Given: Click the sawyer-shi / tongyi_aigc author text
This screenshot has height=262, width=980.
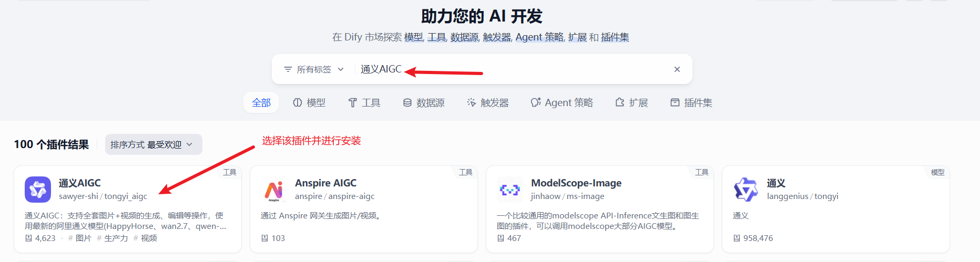Looking at the screenshot, I should (x=103, y=196).
